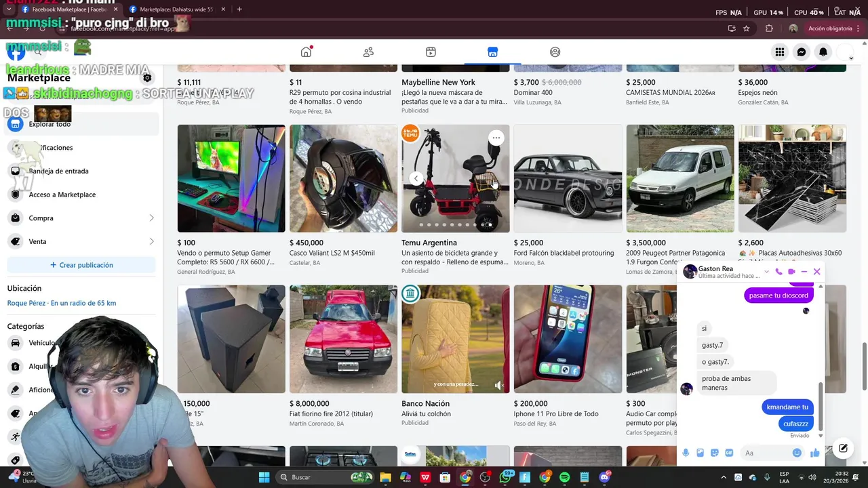The width and height of the screenshot is (868, 488).
Task: Open the Dominar 400 listing title
Action: pyautogui.click(x=533, y=93)
